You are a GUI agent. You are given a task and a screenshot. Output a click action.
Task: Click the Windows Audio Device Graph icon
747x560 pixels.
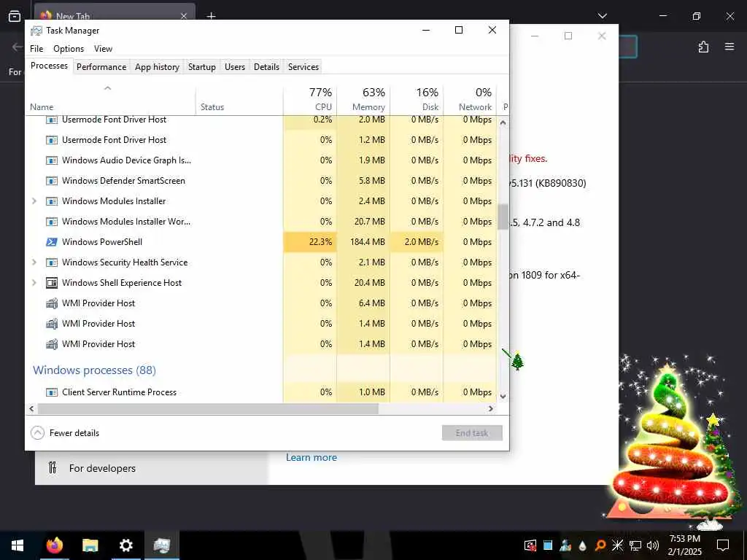pyautogui.click(x=52, y=160)
